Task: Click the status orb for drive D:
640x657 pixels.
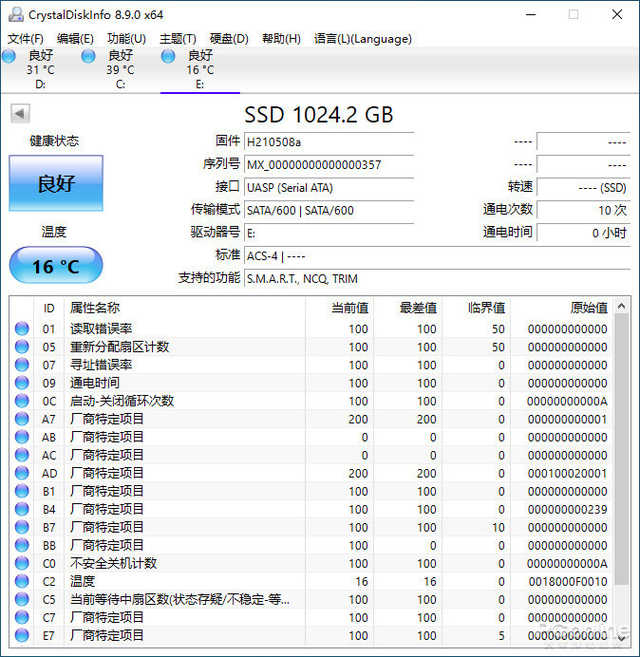Action: click(8, 56)
